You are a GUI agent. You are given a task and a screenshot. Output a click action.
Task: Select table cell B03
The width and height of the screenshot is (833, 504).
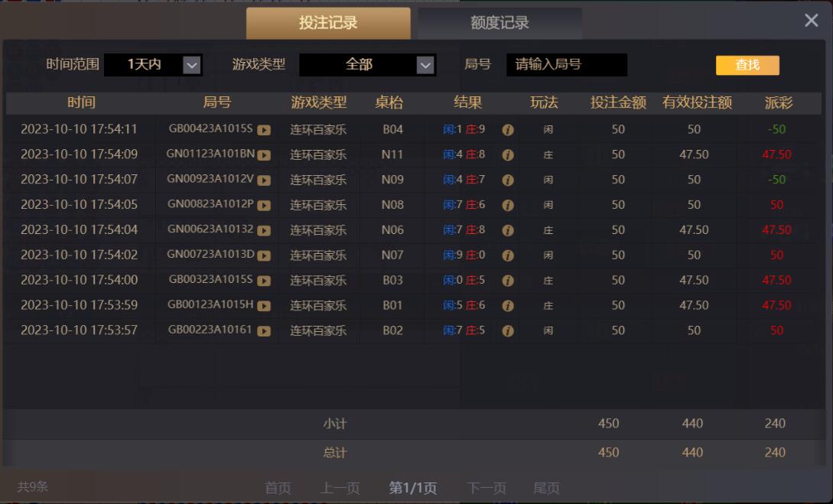tap(392, 280)
